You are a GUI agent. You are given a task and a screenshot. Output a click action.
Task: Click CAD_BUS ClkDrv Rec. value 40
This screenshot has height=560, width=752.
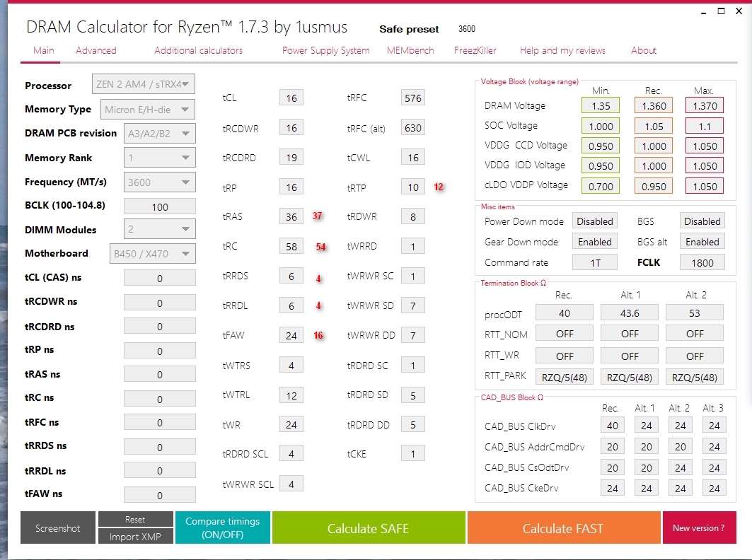[x=613, y=425]
